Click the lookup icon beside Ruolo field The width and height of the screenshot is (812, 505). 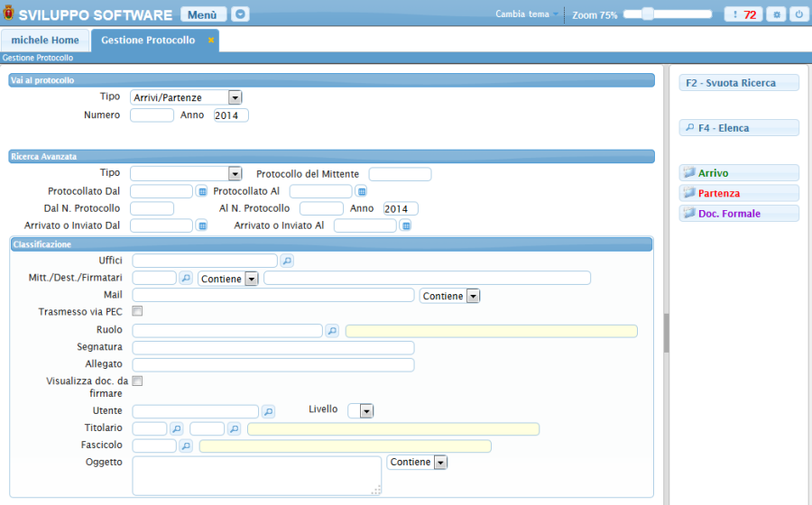[x=332, y=331]
